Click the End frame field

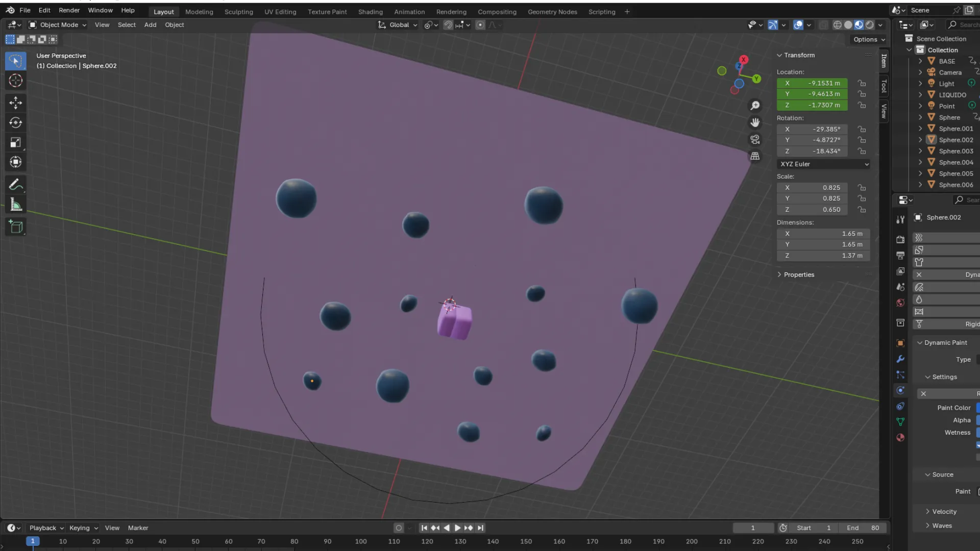[863, 528]
